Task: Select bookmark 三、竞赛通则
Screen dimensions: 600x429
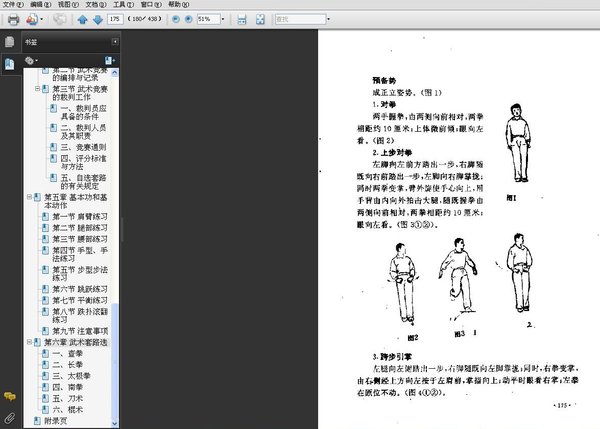Action: point(83,147)
